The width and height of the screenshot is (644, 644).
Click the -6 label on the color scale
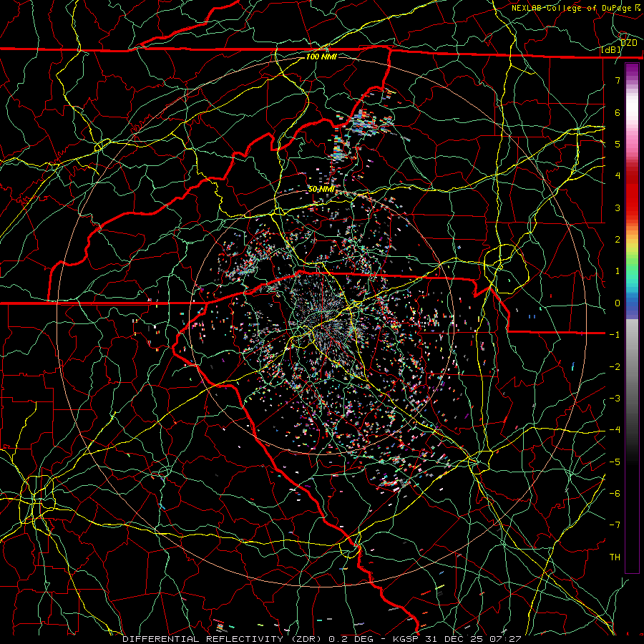pyautogui.click(x=615, y=494)
